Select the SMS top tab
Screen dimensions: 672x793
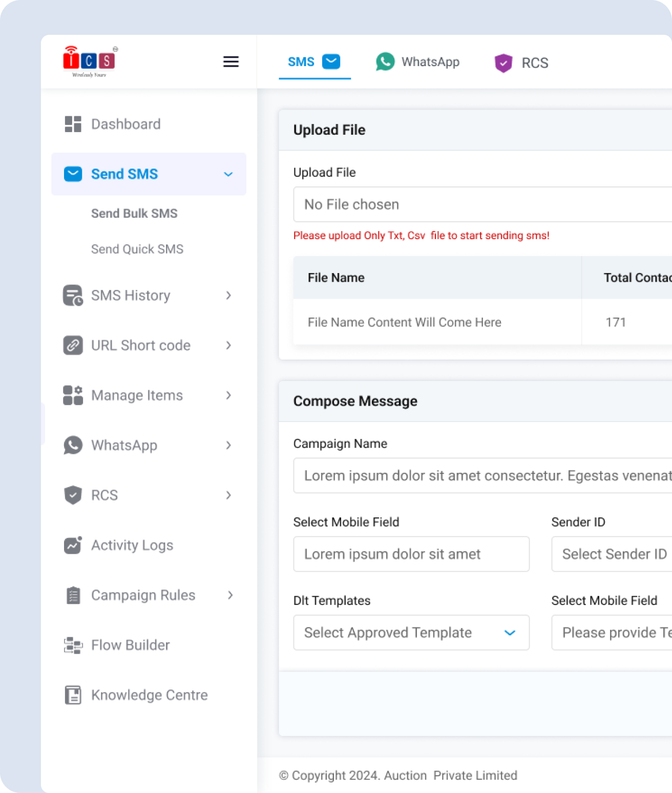tap(314, 62)
